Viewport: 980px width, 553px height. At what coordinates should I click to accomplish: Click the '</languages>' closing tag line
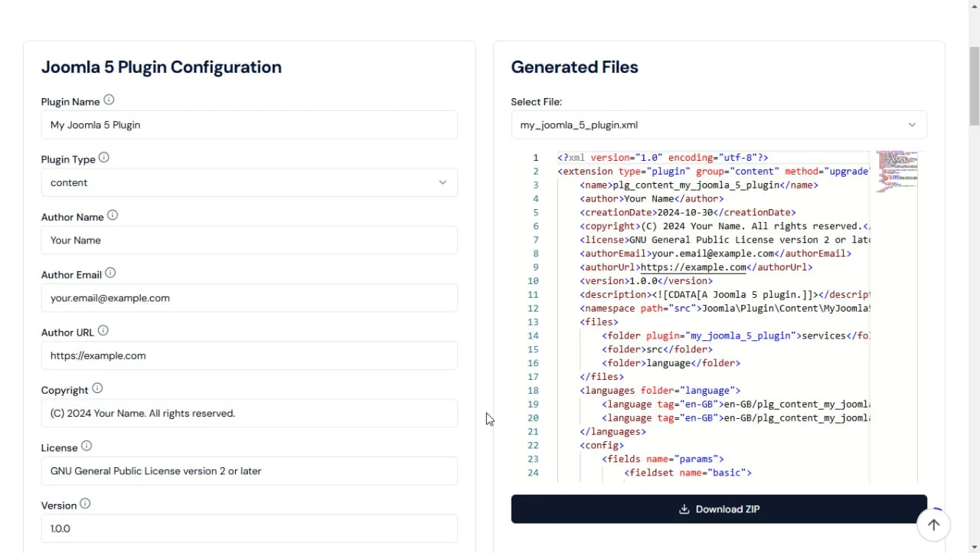point(612,432)
